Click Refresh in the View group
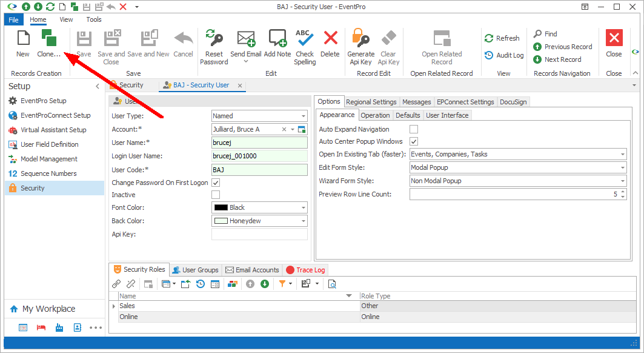 click(502, 38)
